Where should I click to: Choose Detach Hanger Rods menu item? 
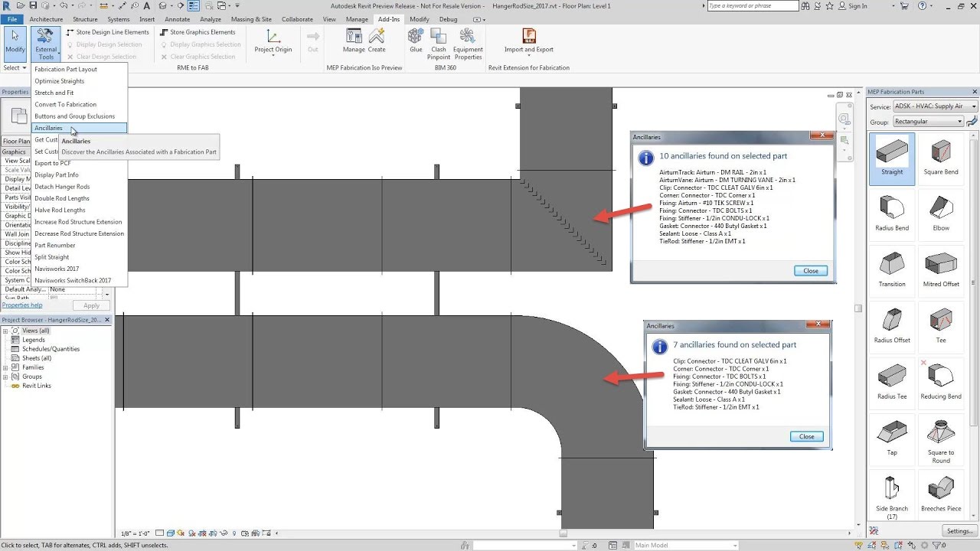coord(79,187)
